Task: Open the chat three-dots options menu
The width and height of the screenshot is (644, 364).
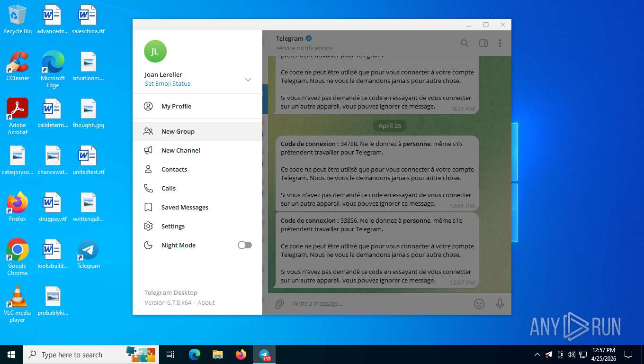Action: pos(500,43)
